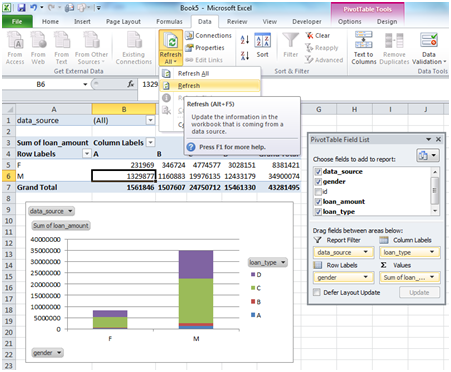
Task: Sort A to Z ascending
Action: tap(245, 40)
